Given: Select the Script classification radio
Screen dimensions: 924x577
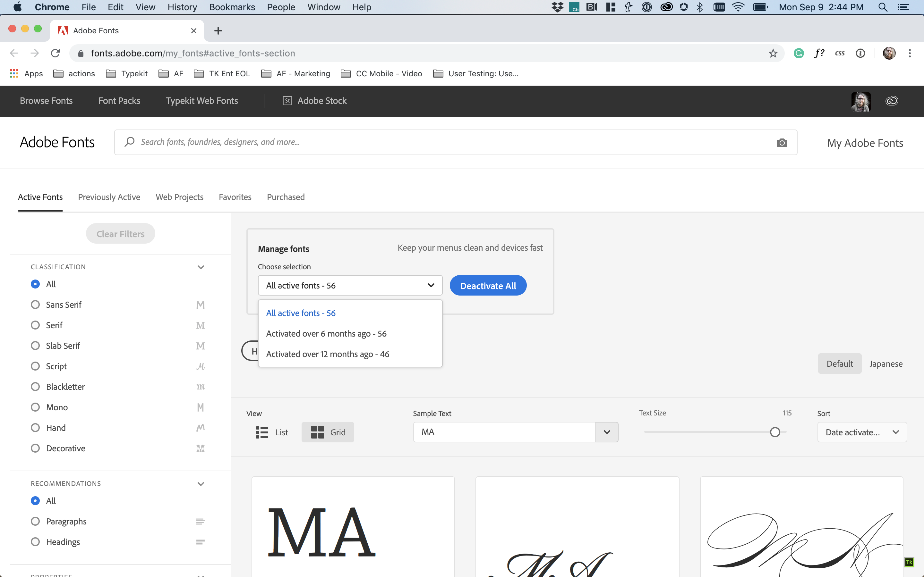Looking at the screenshot, I should 35,366.
